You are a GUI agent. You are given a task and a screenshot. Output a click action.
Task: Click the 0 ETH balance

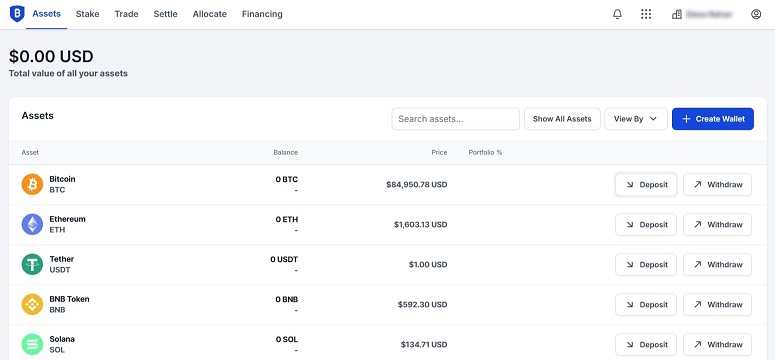tap(287, 220)
